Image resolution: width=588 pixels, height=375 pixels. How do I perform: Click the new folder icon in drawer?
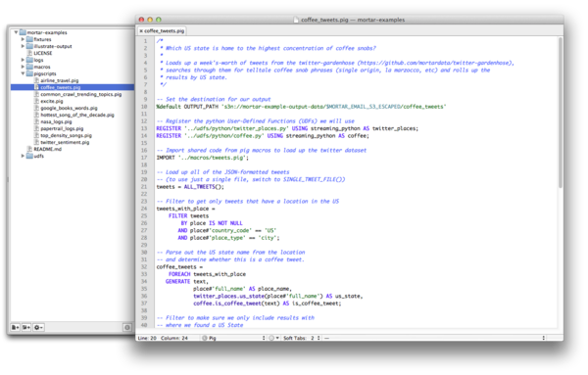coord(25,327)
